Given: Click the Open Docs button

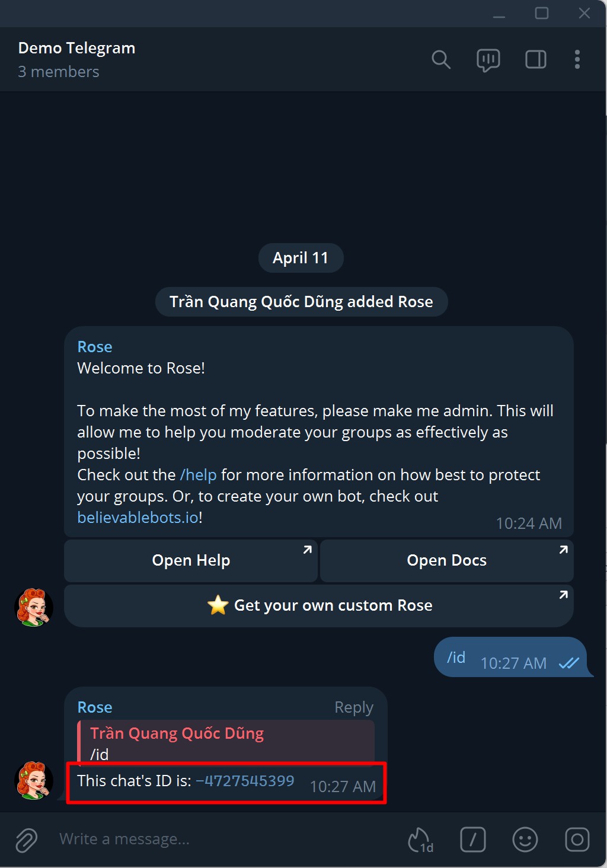Looking at the screenshot, I should pyautogui.click(x=446, y=560).
